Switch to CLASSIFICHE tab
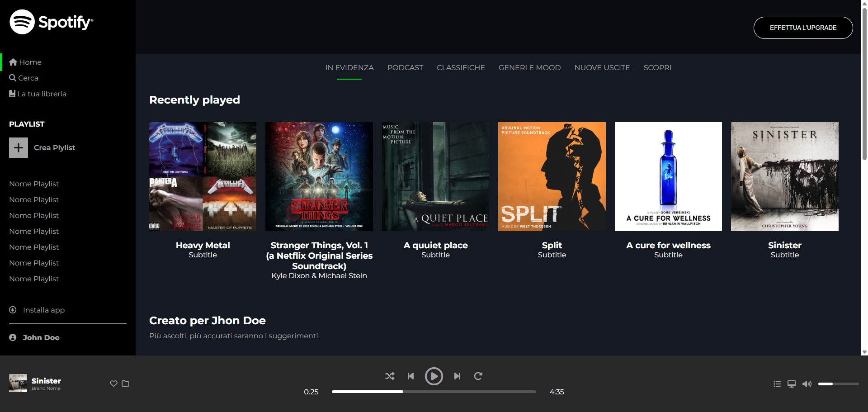The width and height of the screenshot is (868, 412). (461, 67)
